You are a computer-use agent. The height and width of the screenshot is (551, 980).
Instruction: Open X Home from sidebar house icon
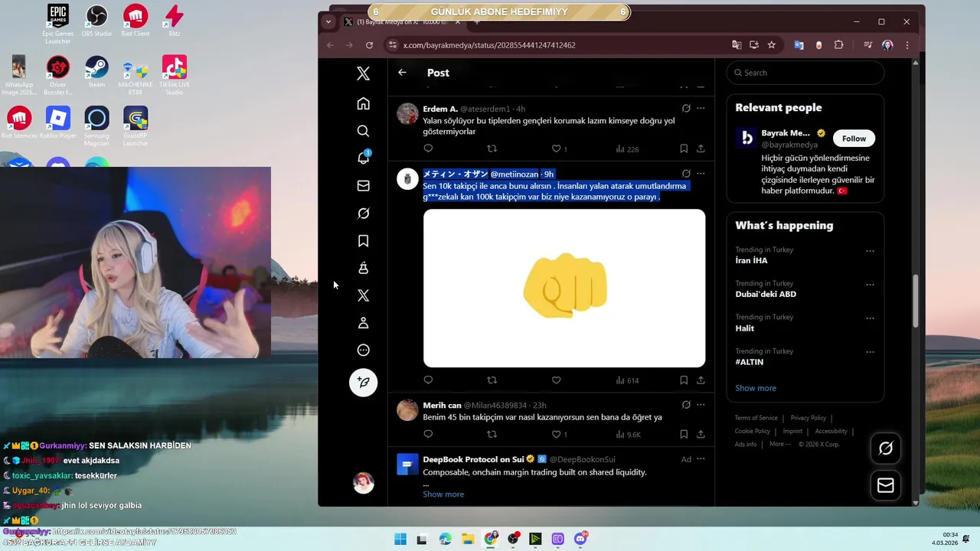[x=363, y=103]
